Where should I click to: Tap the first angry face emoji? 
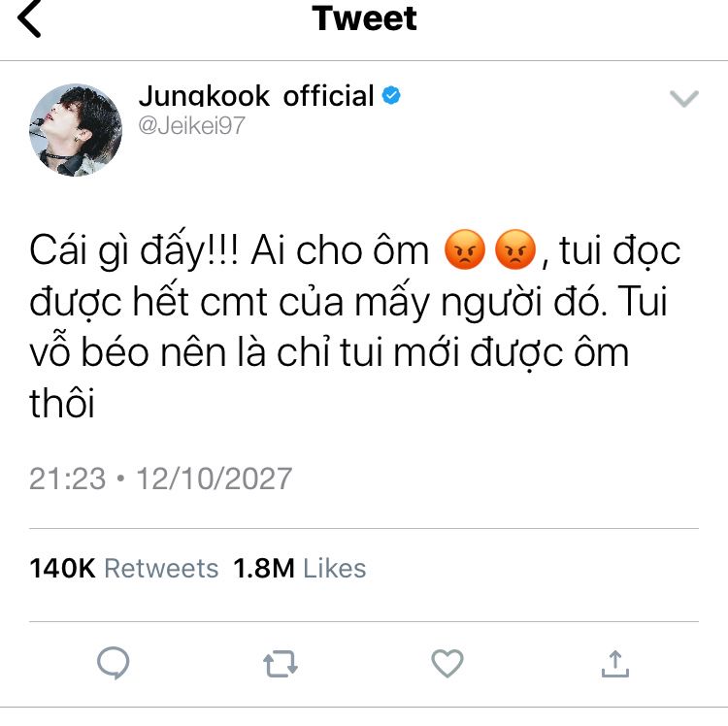tap(464, 249)
